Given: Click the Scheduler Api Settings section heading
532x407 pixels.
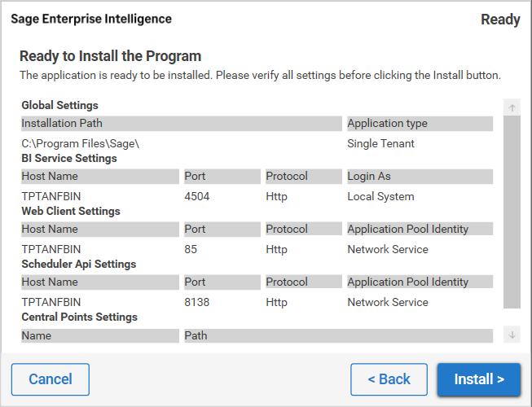Looking at the screenshot, I should pyautogui.click(x=78, y=265).
